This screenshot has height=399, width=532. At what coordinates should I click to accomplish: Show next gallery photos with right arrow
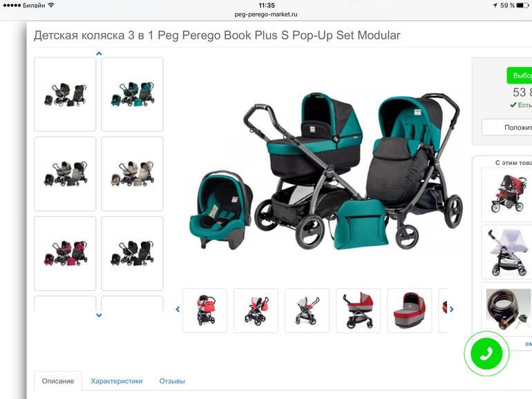pyautogui.click(x=452, y=309)
